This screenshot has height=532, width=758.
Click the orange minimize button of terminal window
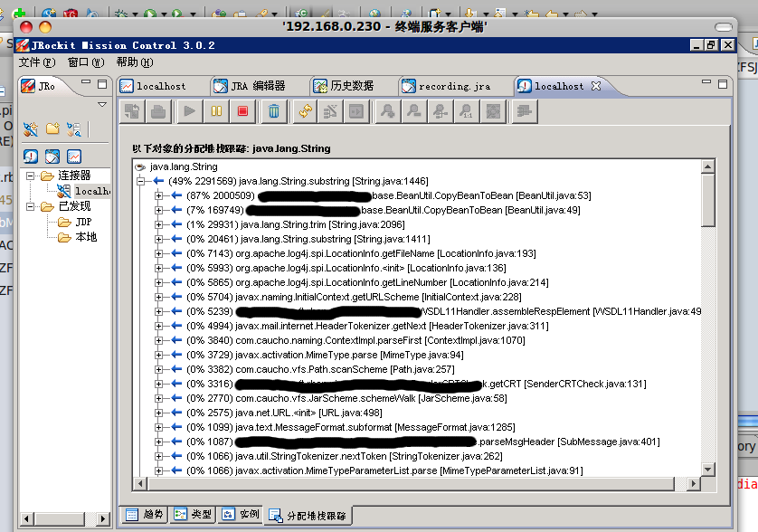click(x=45, y=27)
